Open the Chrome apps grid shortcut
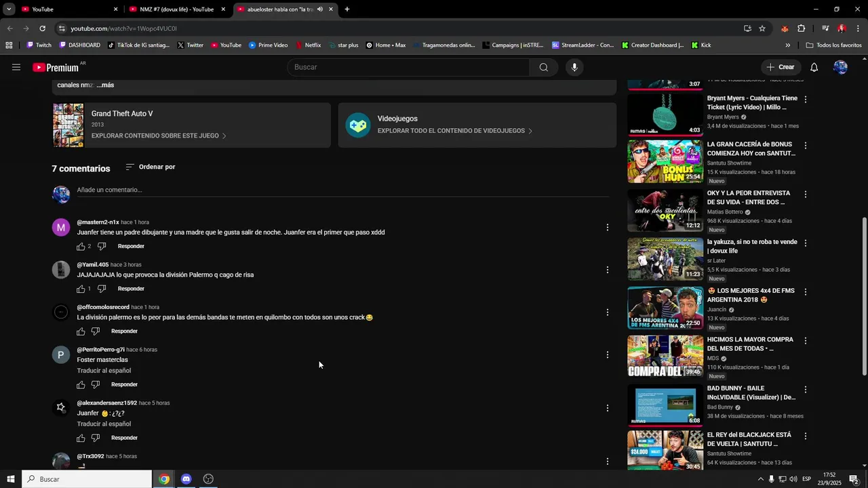Image resolution: width=868 pixels, height=488 pixels. [9, 45]
